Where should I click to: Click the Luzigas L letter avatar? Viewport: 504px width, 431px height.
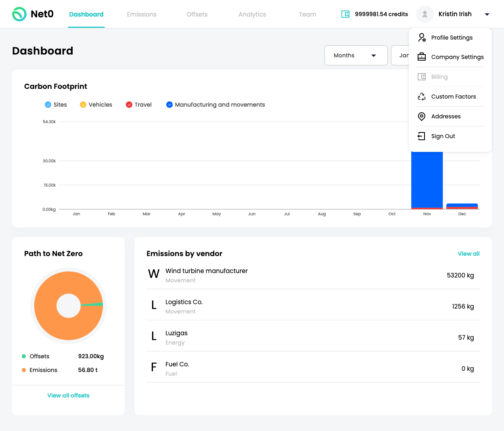[x=154, y=336]
